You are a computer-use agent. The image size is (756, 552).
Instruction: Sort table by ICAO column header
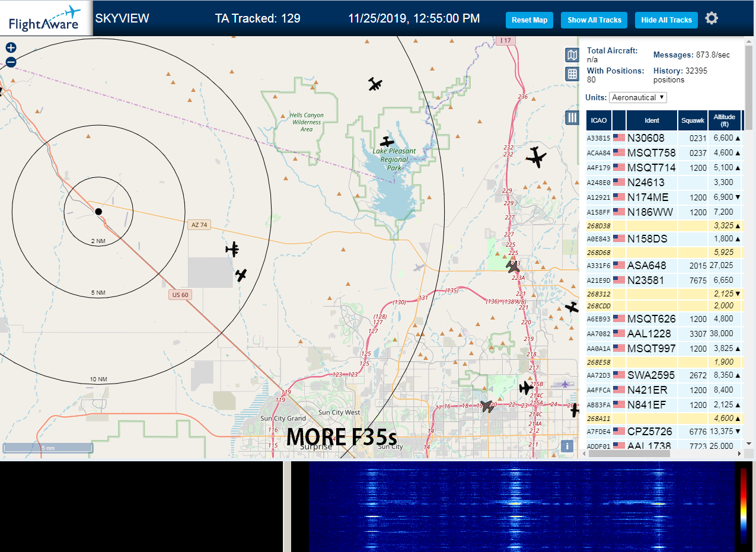(x=599, y=120)
